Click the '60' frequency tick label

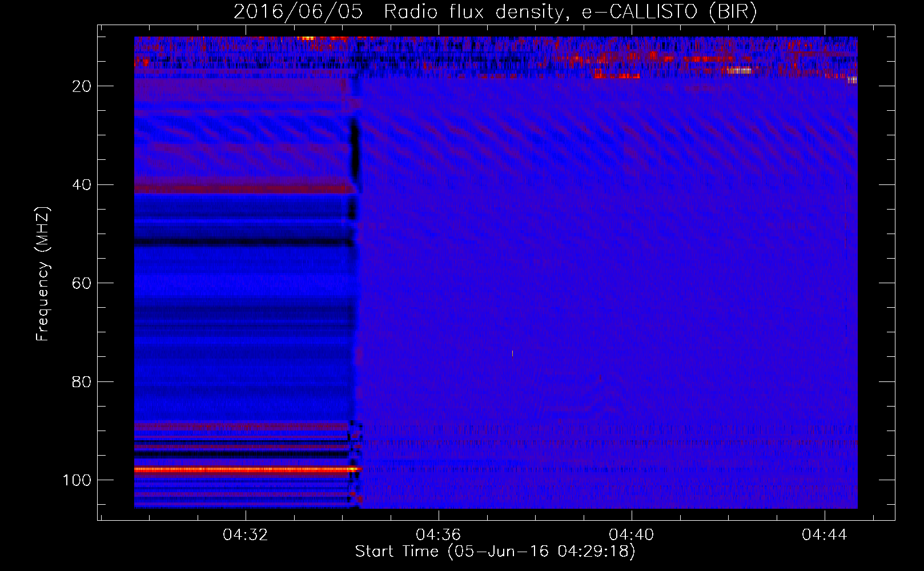coord(82,283)
